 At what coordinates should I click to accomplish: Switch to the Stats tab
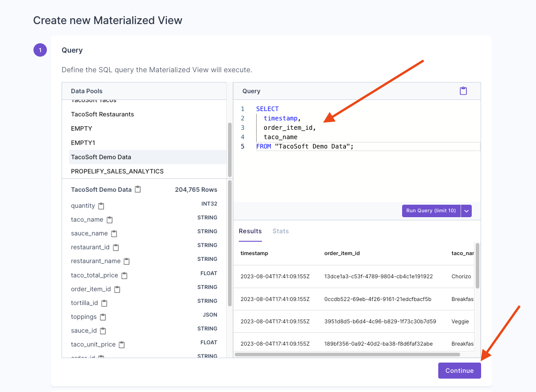280,231
